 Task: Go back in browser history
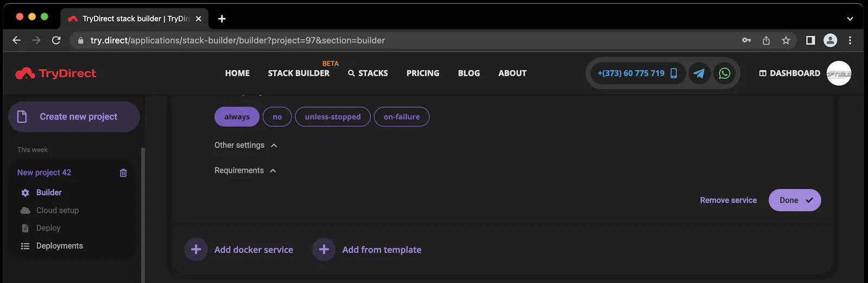(16, 40)
